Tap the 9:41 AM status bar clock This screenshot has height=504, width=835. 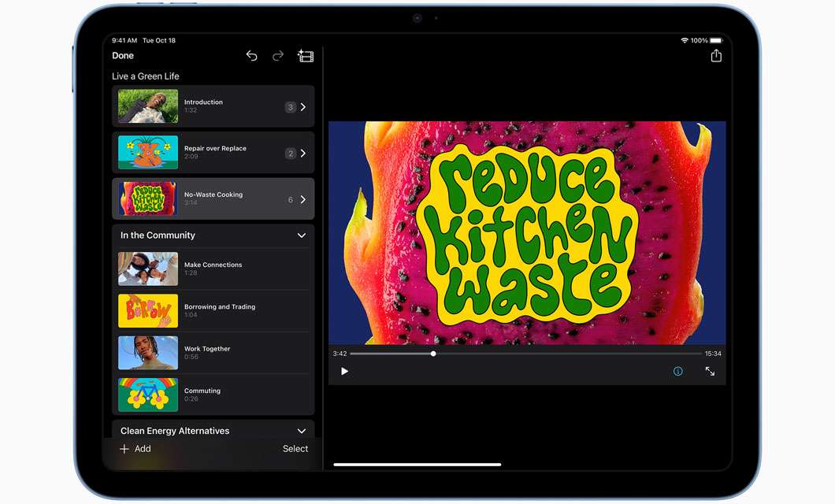(x=124, y=40)
